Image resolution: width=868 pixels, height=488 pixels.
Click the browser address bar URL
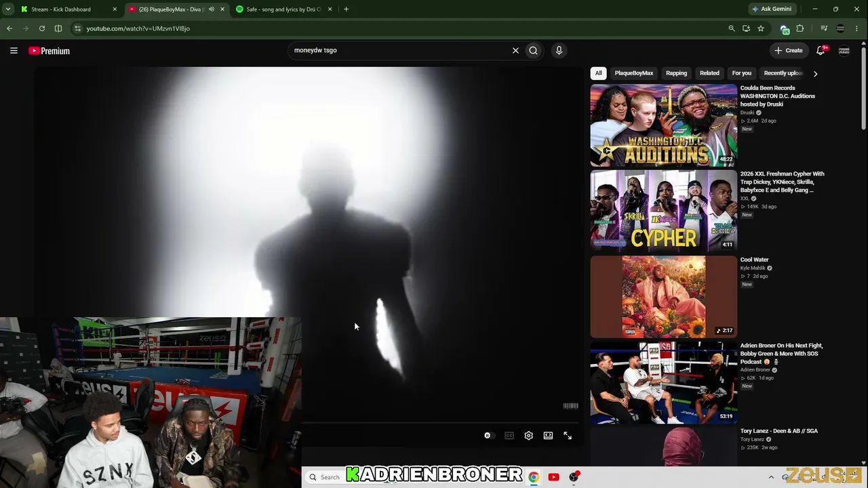pyautogui.click(x=138, y=28)
